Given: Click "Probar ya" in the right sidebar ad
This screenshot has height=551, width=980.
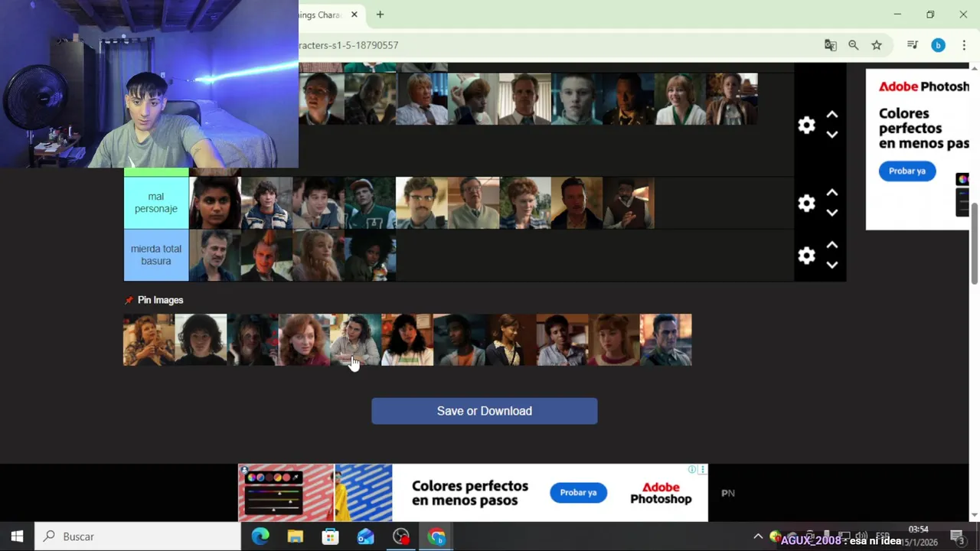Looking at the screenshot, I should pyautogui.click(x=906, y=171).
